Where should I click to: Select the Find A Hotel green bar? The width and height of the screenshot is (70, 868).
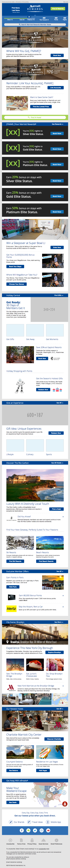coord(35,117)
